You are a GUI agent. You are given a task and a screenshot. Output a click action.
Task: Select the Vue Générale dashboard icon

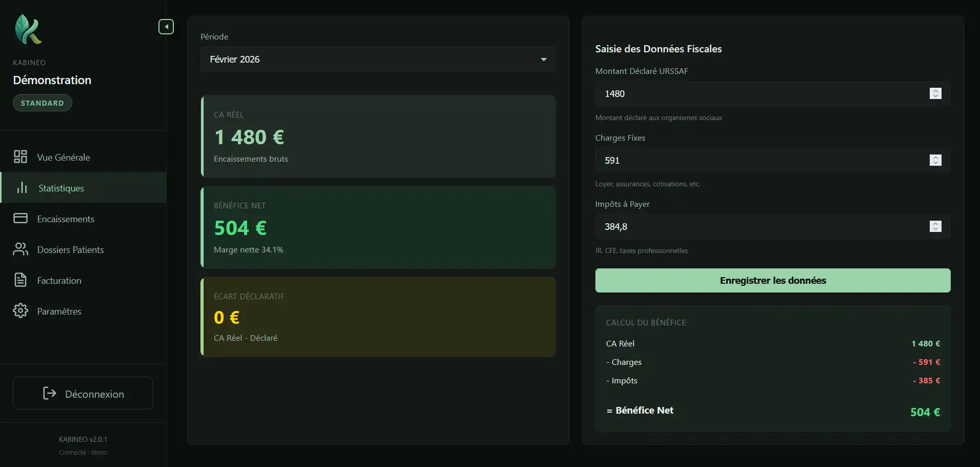click(x=21, y=157)
